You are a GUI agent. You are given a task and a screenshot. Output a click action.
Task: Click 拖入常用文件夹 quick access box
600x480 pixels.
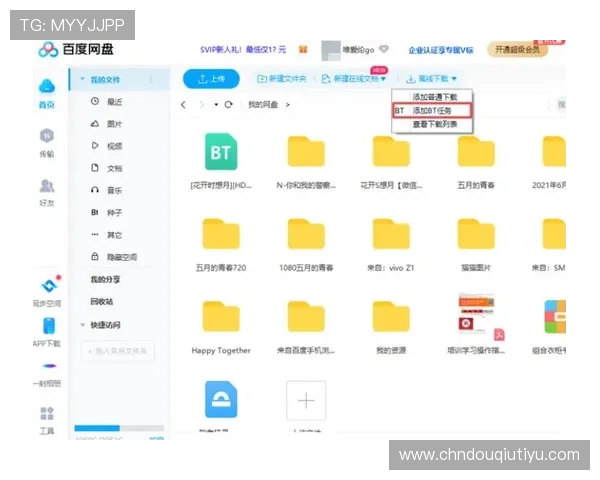118,351
